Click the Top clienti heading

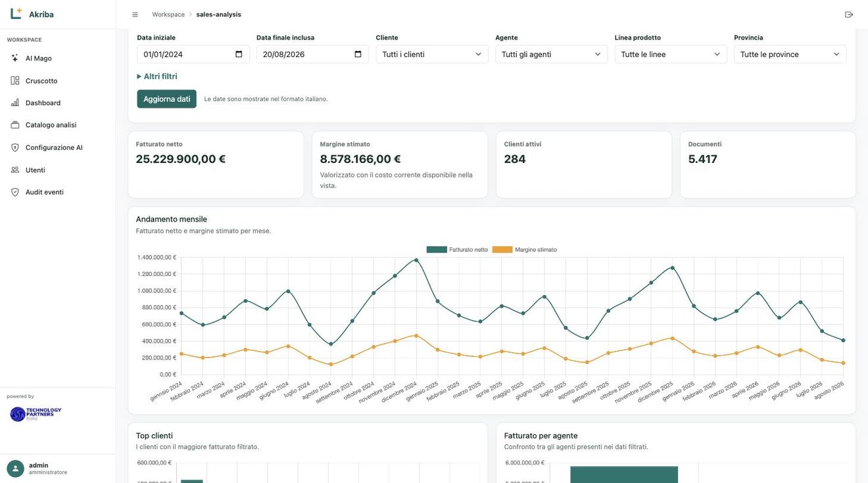click(155, 436)
